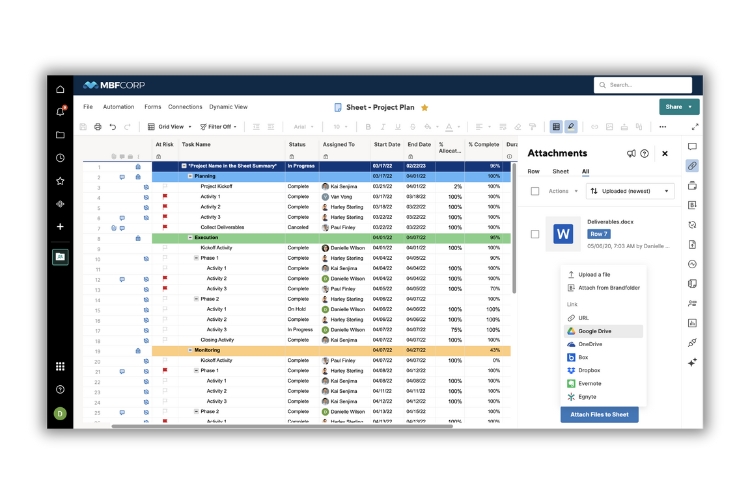Click the plus Create New icon in sidebar

[x=60, y=226]
